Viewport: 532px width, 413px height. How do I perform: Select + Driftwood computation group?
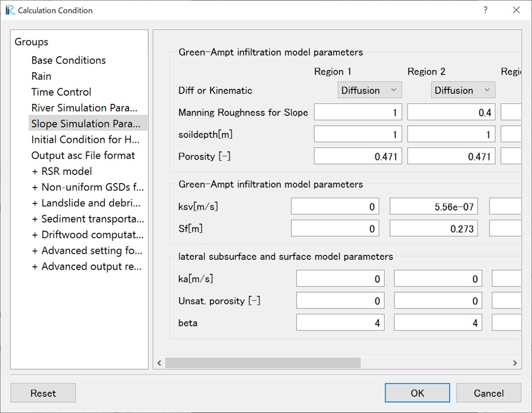[88, 235]
